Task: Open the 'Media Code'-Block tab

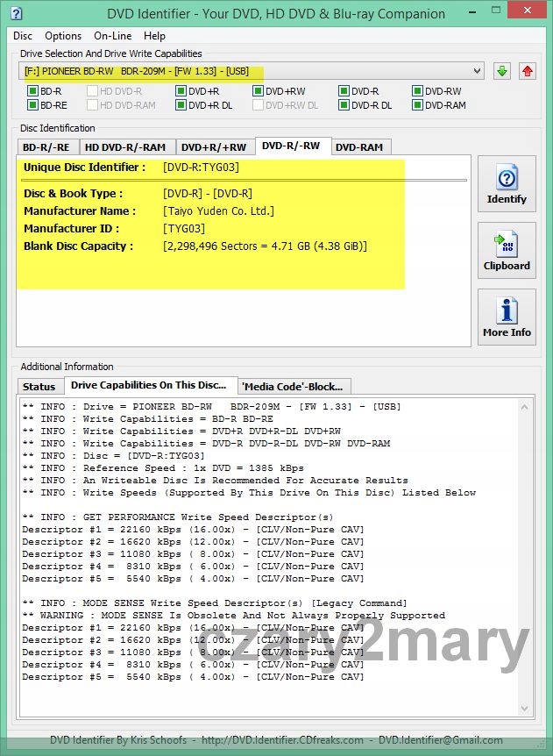Action: [x=294, y=387]
